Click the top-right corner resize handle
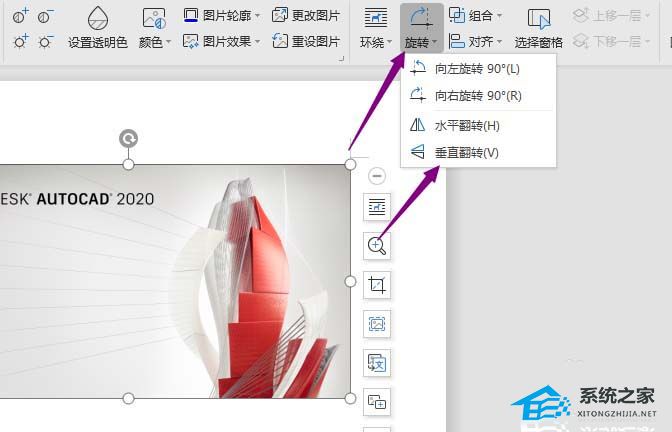 click(350, 164)
